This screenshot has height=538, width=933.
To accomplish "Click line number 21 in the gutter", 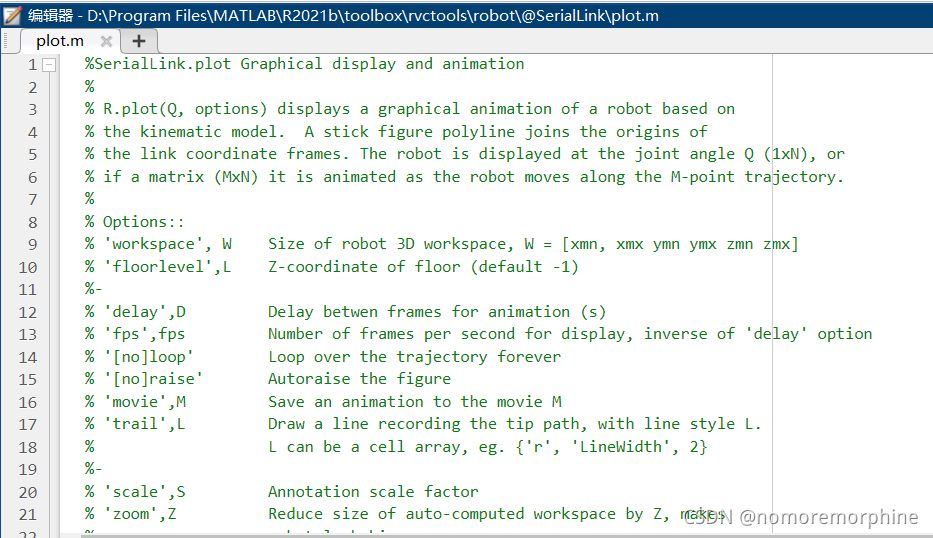I will [x=27, y=514].
